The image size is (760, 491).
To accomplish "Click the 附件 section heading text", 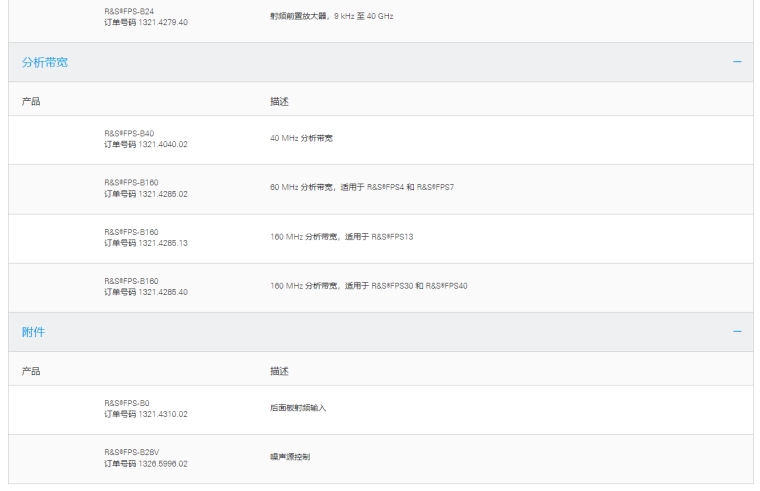I will click(x=33, y=332).
